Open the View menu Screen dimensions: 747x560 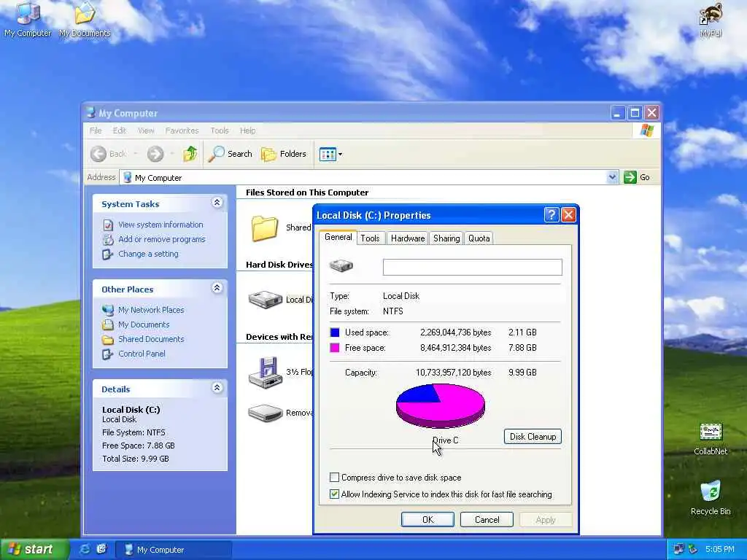tap(146, 131)
